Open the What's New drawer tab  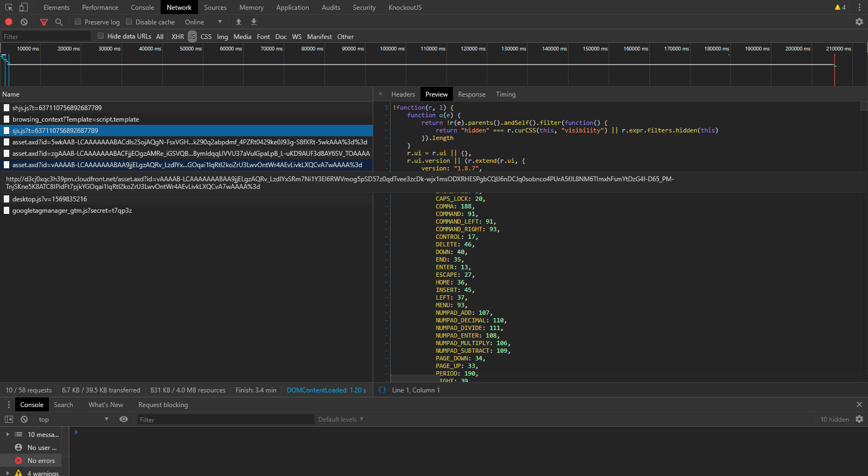click(106, 405)
